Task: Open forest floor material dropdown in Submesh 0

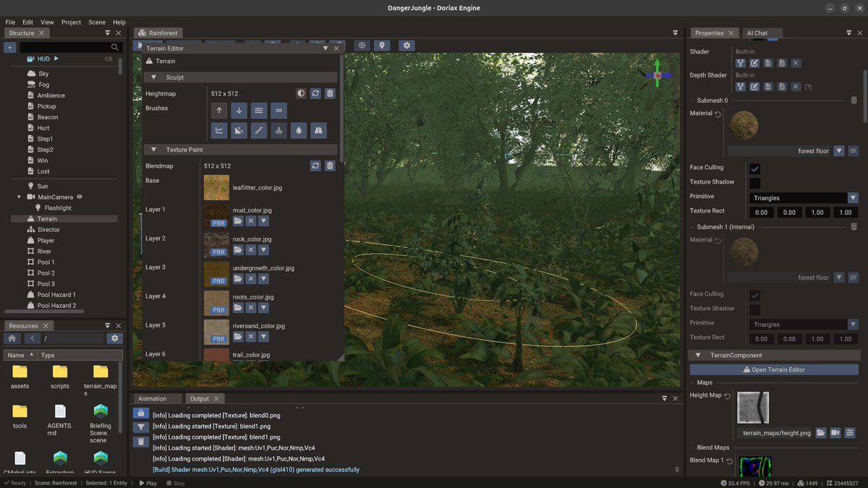Action: coord(838,151)
